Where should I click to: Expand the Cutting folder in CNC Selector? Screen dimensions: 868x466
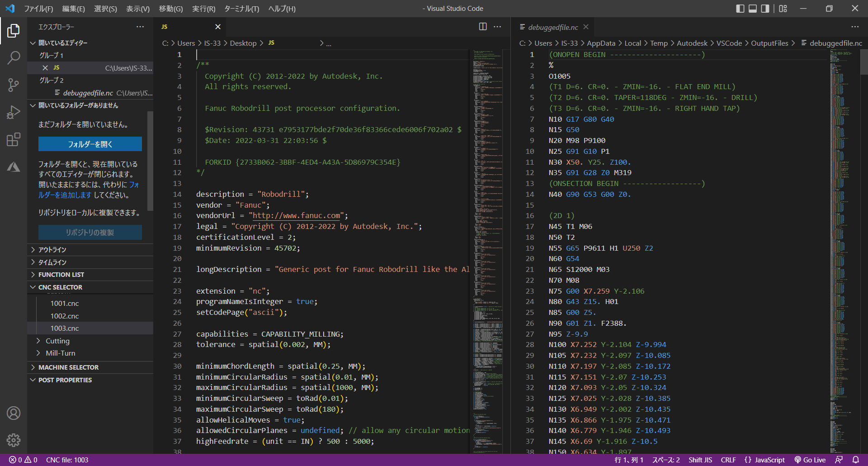coord(57,341)
